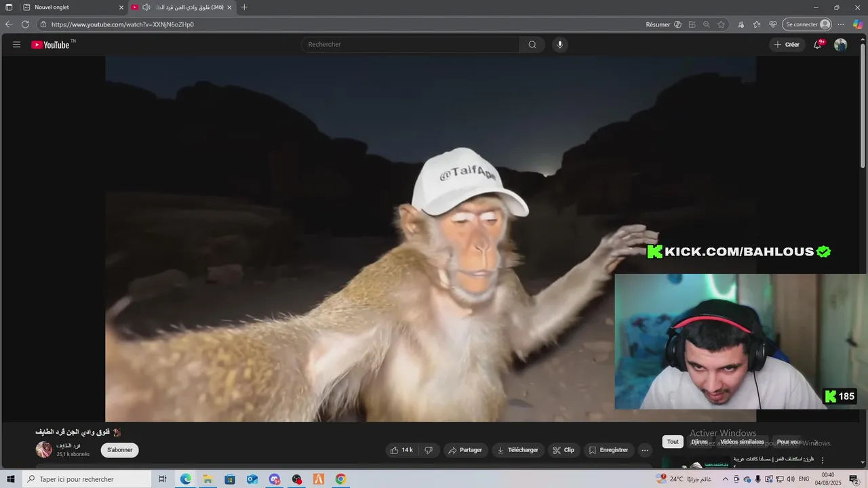The width and height of the screenshot is (868, 488).
Task: Open clock and calendar 00:40
Action: point(828,479)
